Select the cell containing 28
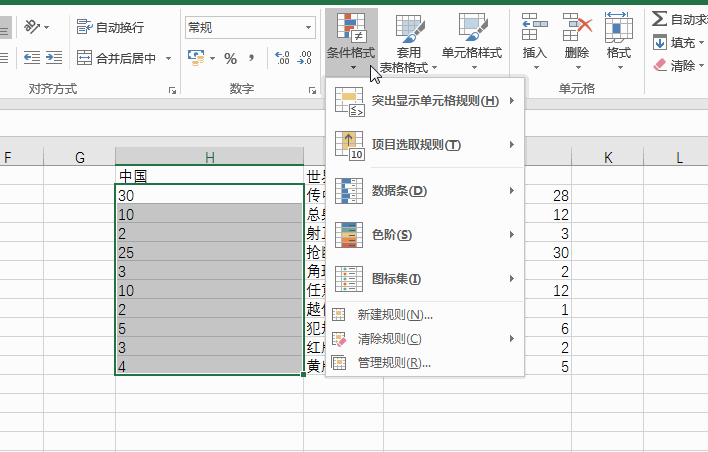 pos(548,195)
